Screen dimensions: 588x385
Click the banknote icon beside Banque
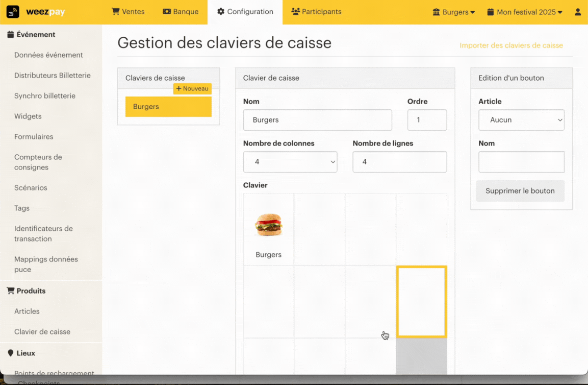pyautogui.click(x=167, y=12)
